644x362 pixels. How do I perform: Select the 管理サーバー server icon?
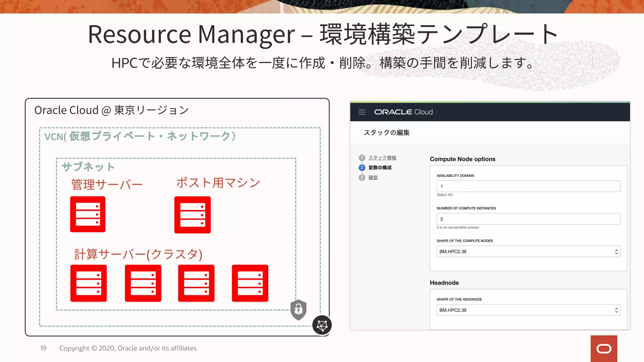coord(88,214)
